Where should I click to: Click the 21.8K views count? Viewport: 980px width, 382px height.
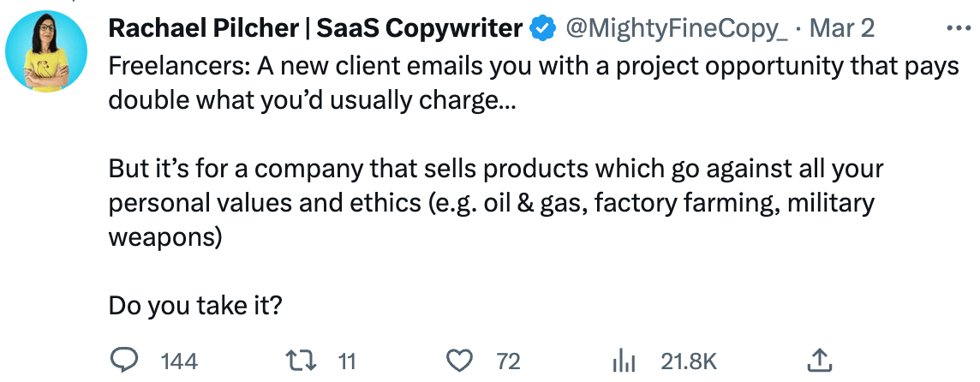pos(688,361)
